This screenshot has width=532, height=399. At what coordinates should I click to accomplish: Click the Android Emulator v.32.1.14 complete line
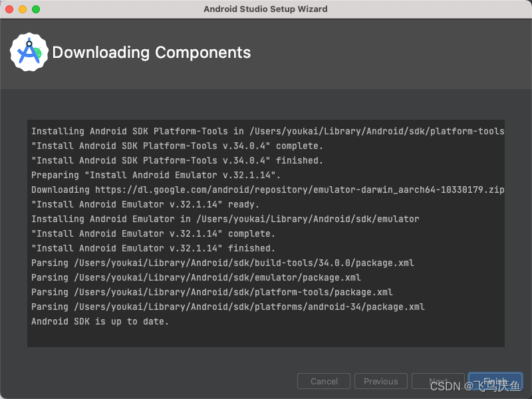tap(153, 233)
